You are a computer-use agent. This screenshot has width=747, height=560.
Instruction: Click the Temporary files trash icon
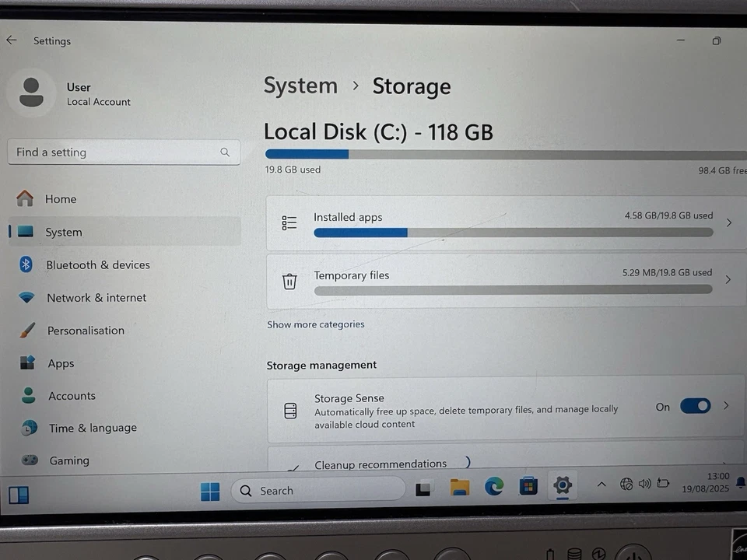(289, 281)
